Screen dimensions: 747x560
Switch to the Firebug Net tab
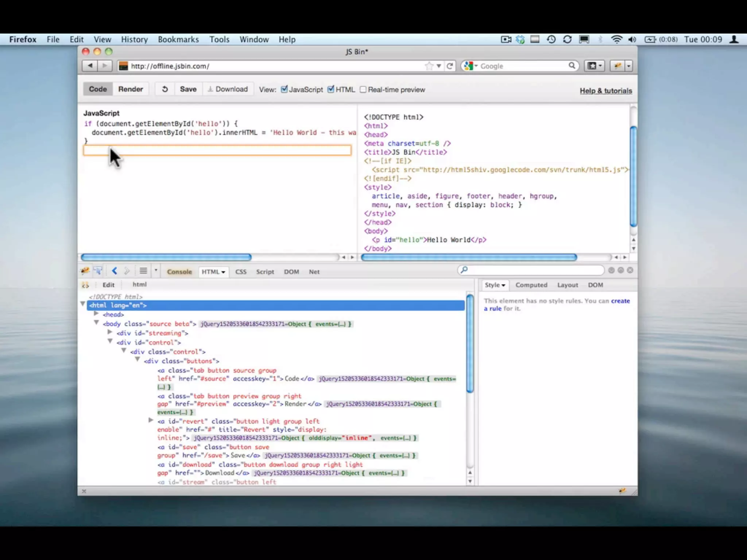tap(314, 272)
